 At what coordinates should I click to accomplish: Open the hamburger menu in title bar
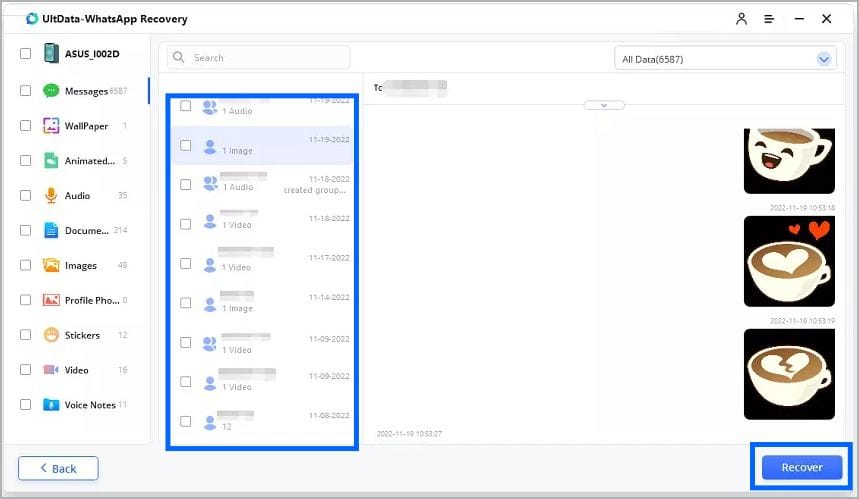tap(769, 19)
